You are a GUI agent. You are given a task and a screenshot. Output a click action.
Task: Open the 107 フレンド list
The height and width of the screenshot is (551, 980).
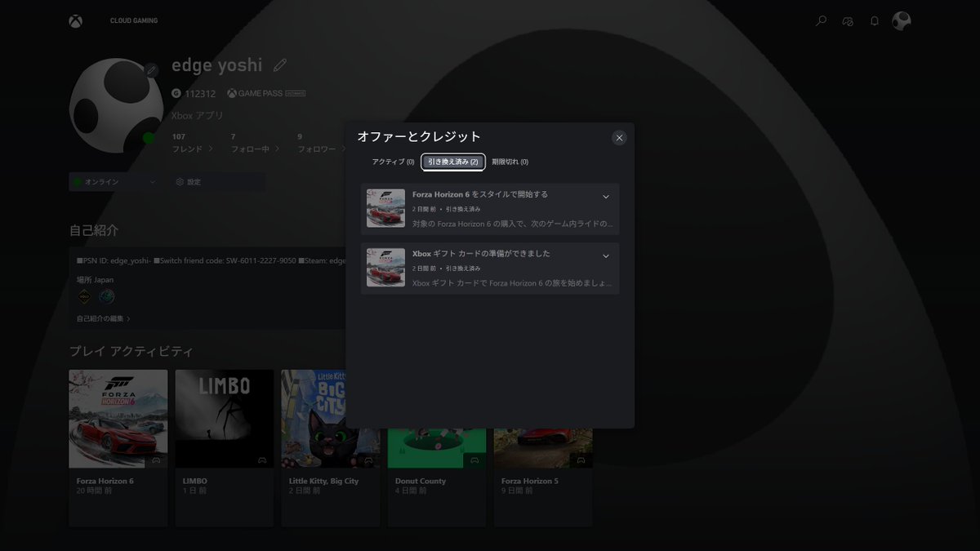[193, 143]
